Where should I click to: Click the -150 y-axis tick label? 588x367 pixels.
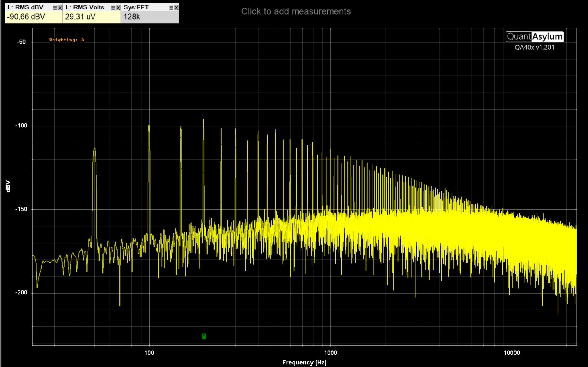click(x=21, y=209)
